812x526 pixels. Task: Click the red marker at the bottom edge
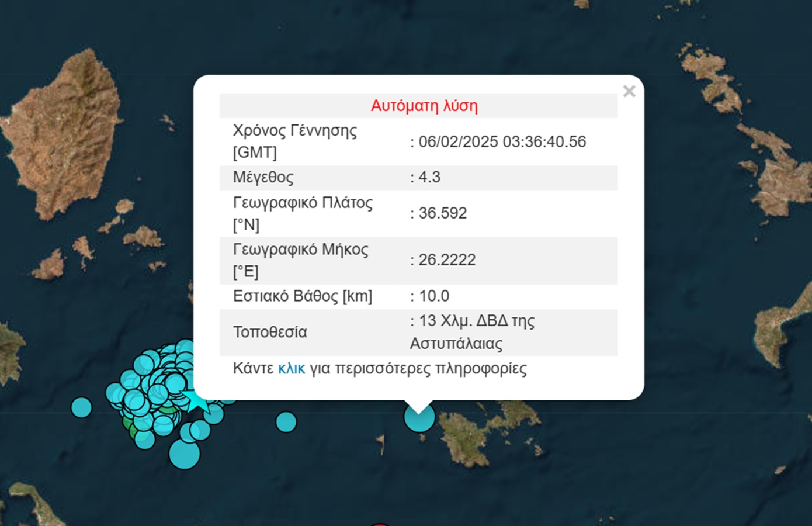click(380, 524)
